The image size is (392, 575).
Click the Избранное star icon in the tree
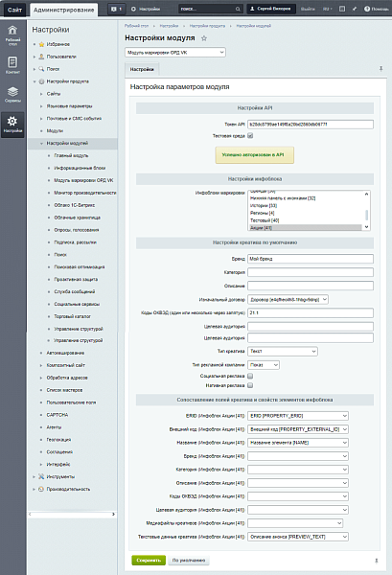[x=41, y=44]
